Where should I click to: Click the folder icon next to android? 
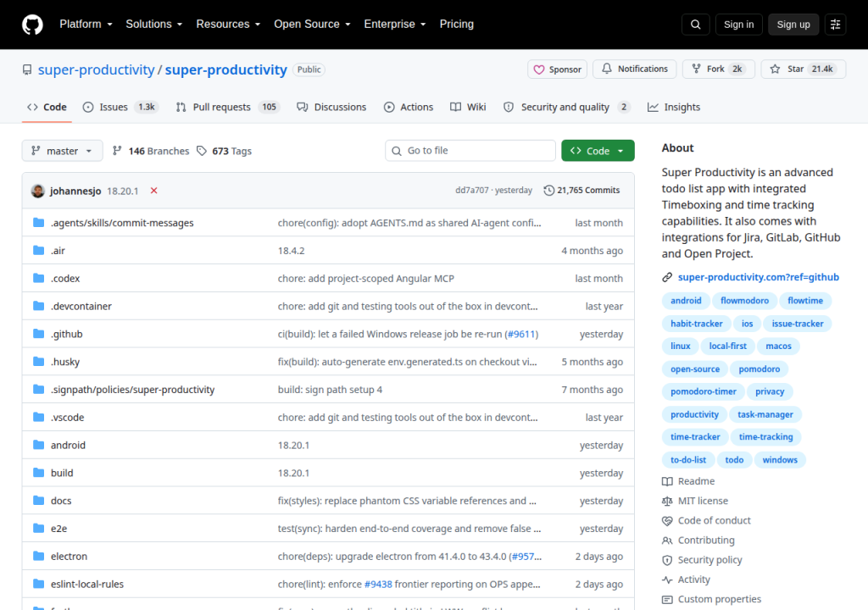pos(38,445)
